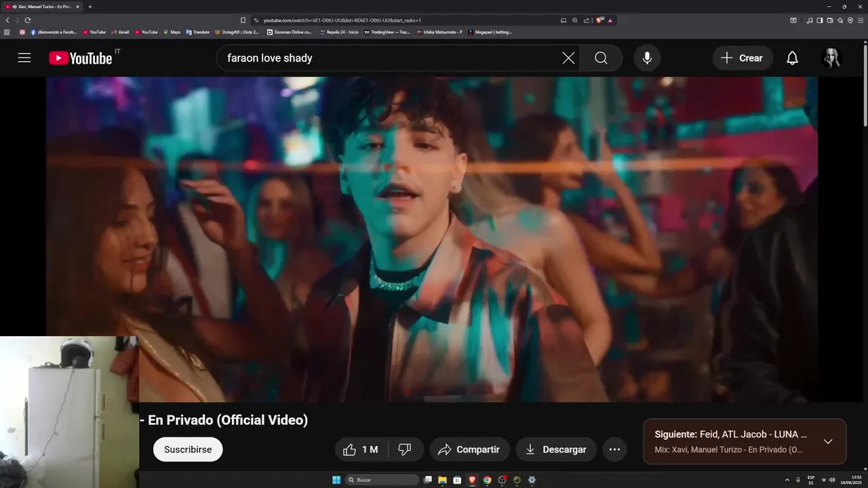The image size is (868, 488).
Task: Open a new browser tab
Action: coord(90,7)
